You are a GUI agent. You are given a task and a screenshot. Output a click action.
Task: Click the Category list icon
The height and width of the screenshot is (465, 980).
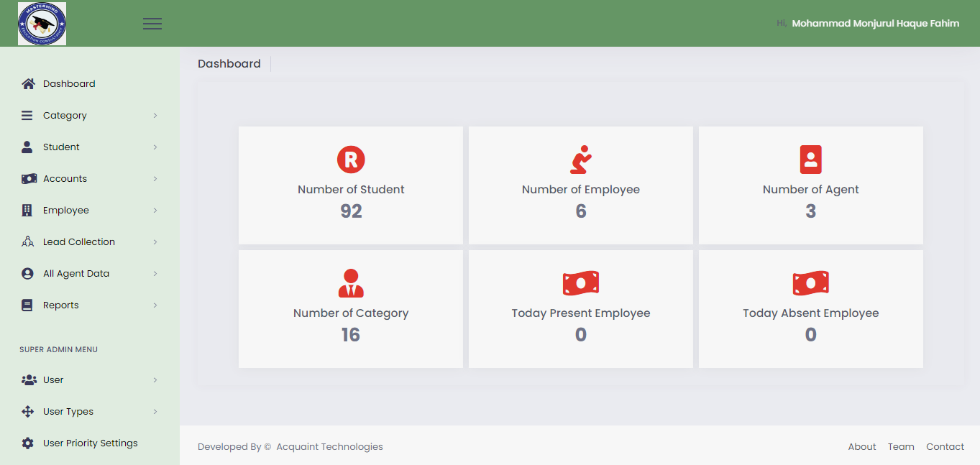pyautogui.click(x=27, y=115)
